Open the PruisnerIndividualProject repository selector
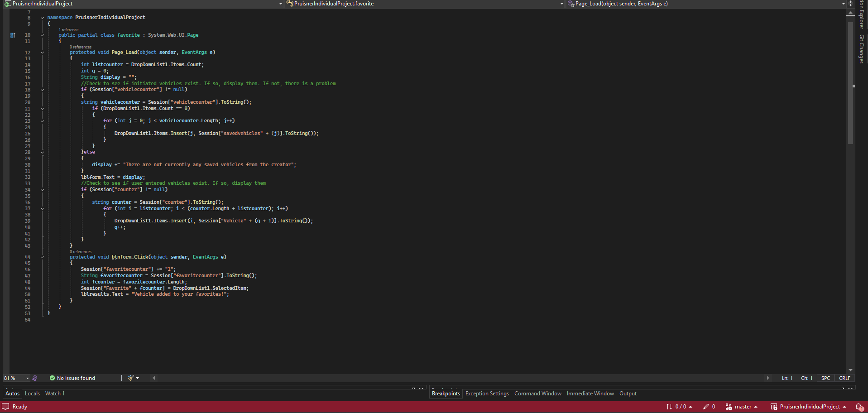Image resolution: width=868 pixels, height=413 pixels. coord(808,407)
